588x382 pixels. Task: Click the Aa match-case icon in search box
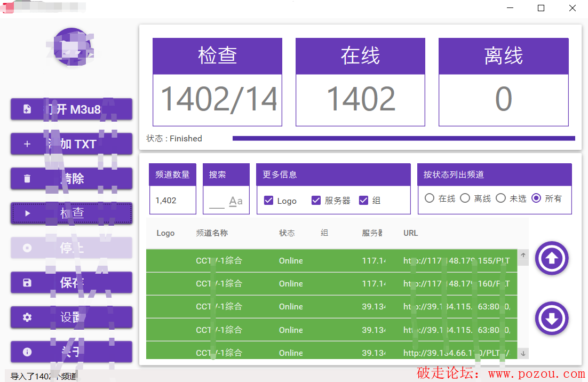[236, 201]
